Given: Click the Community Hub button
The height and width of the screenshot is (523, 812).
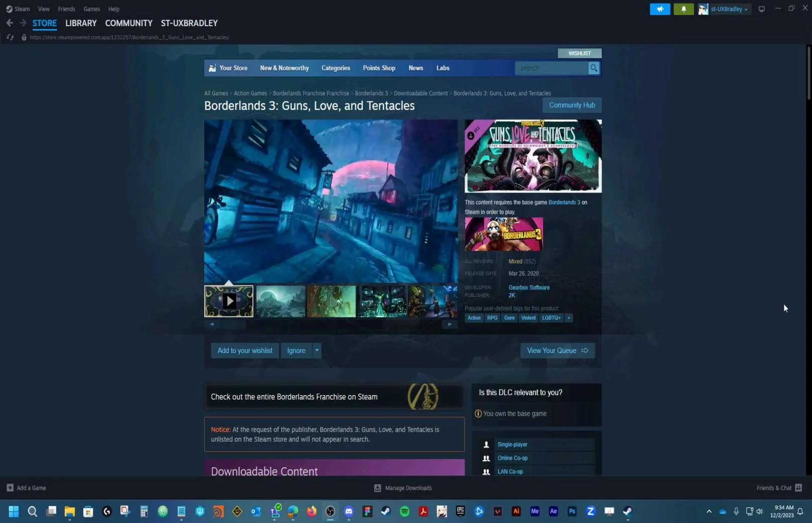Looking at the screenshot, I should pos(572,105).
